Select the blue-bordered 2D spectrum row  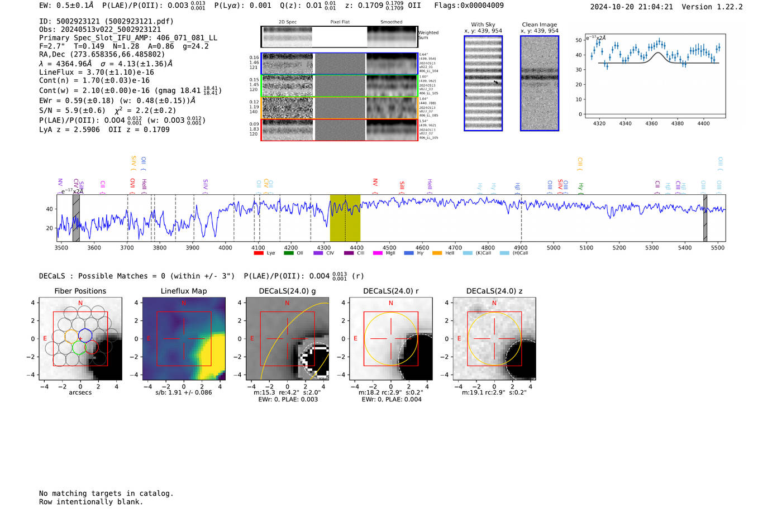pos(339,64)
